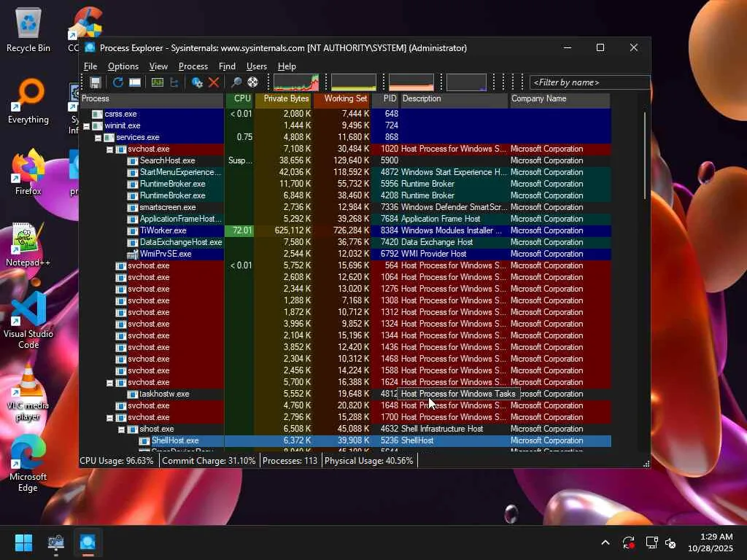The height and width of the screenshot is (560, 747).
Task: Open Recycle Bin desktop icon
Action: tap(28, 29)
